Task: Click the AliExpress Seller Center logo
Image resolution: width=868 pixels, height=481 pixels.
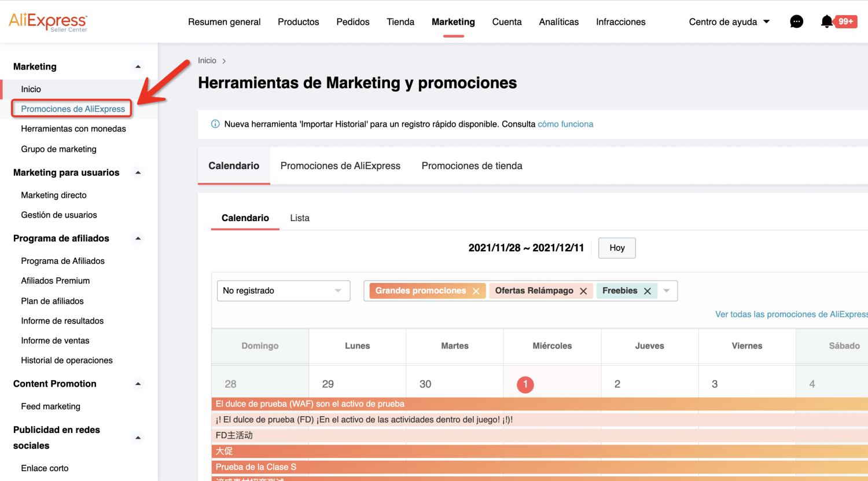Action: (x=48, y=22)
